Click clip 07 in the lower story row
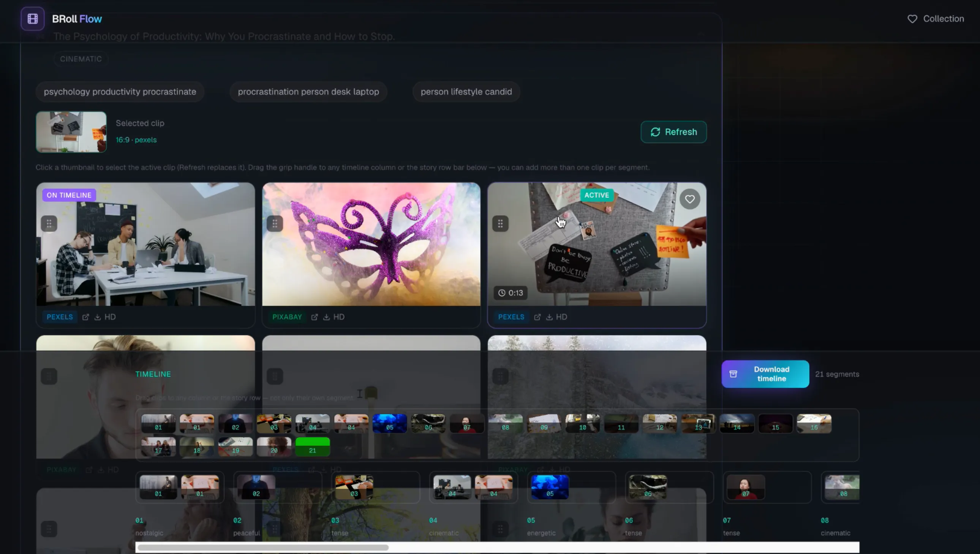This screenshot has width=980, height=554. (746, 487)
